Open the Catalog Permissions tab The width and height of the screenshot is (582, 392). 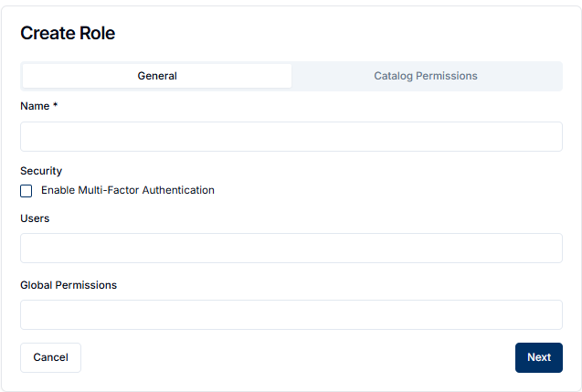pyautogui.click(x=426, y=76)
